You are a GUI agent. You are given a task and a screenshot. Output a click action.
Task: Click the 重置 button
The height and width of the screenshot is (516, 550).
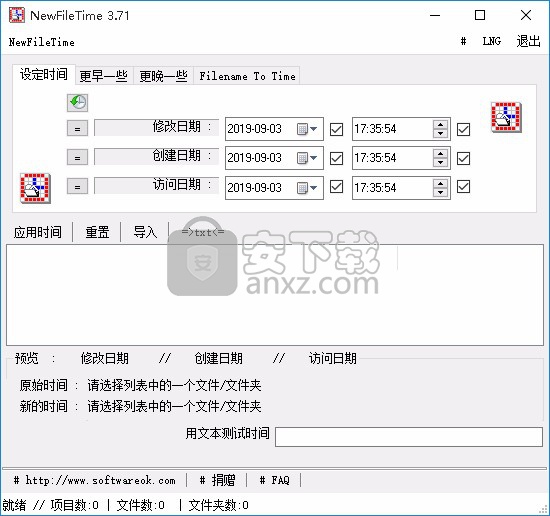coord(97,232)
